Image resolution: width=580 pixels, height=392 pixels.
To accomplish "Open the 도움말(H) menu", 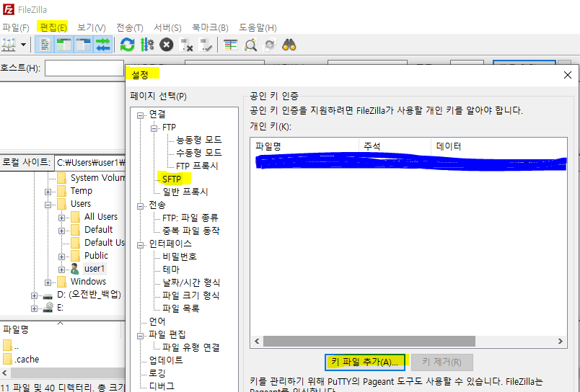I will [x=258, y=27].
